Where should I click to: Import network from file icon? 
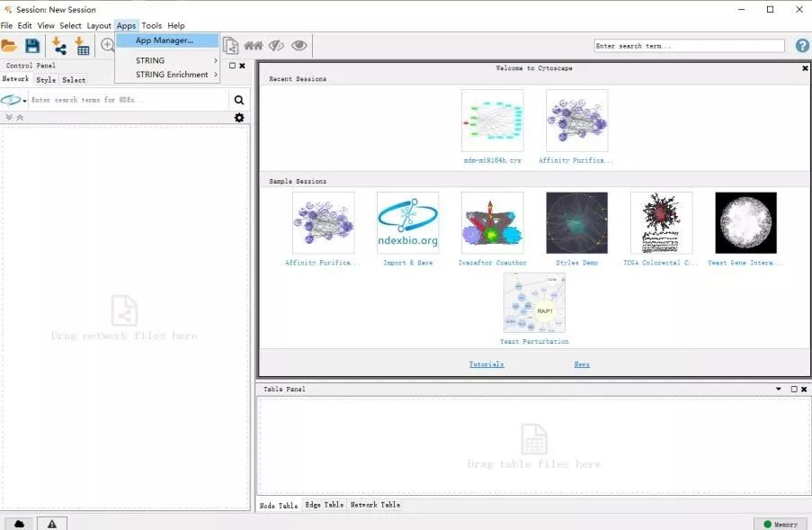tap(59, 46)
